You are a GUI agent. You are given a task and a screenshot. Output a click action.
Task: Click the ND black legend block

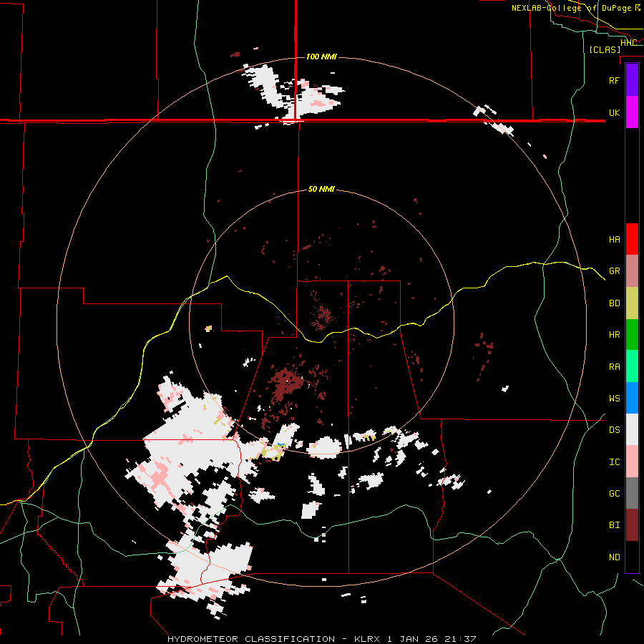point(632,557)
